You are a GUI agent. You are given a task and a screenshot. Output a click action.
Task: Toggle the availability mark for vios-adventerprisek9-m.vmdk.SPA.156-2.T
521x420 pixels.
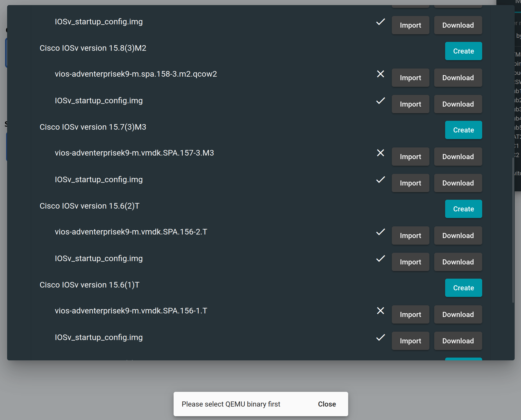(x=380, y=232)
